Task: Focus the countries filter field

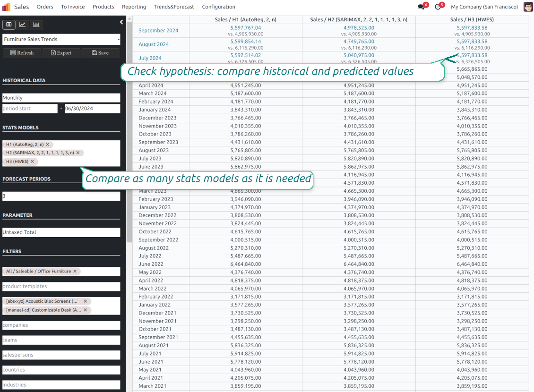Action: [61, 370]
